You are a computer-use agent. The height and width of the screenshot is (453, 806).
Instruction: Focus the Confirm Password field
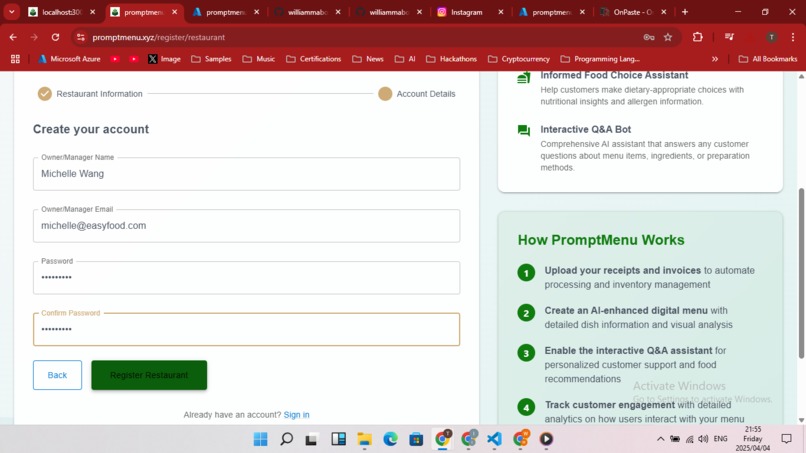[x=246, y=329]
